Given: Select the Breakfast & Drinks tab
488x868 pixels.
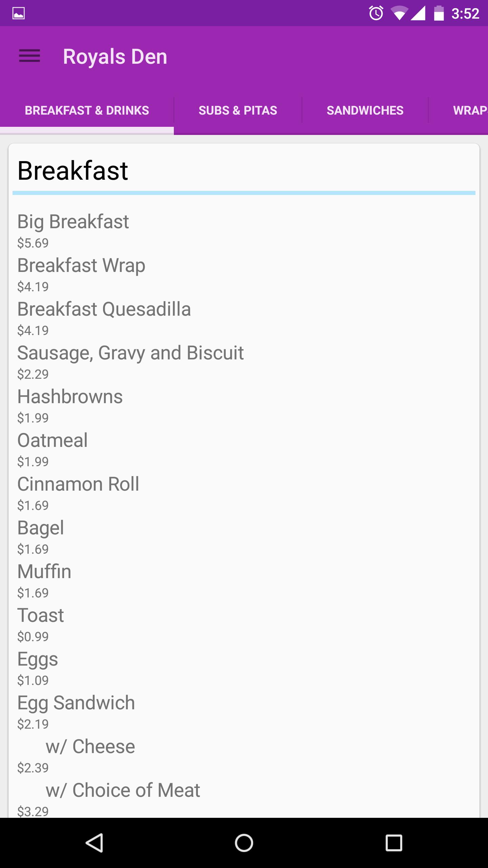Looking at the screenshot, I should pyautogui.click(x=87, y=111).
